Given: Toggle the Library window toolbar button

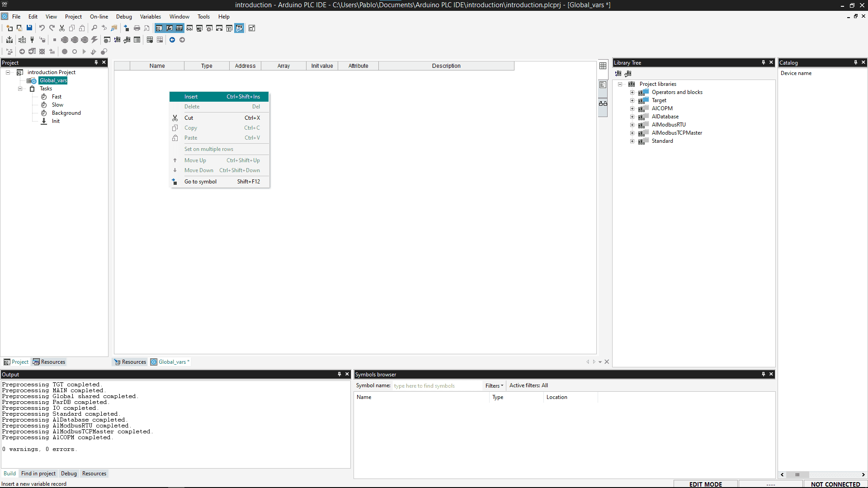Looking at the screenshot, I should [x=179, y=28].
